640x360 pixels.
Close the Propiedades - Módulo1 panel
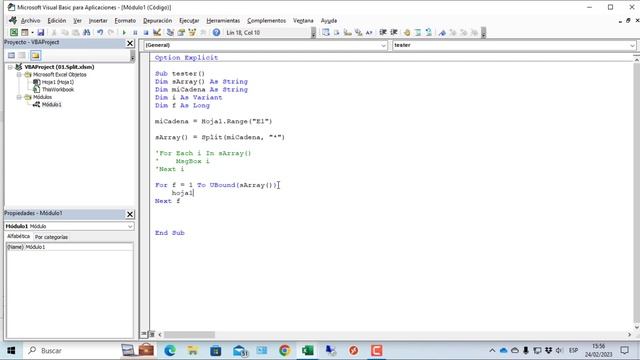tap(130, 214)
